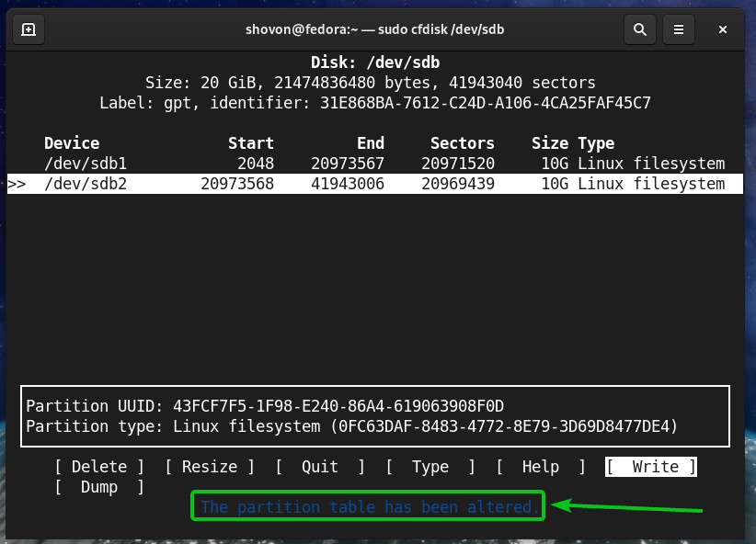Click the Device column header
The width and height of the screenshot is (756, 544).
pos(72,143)
